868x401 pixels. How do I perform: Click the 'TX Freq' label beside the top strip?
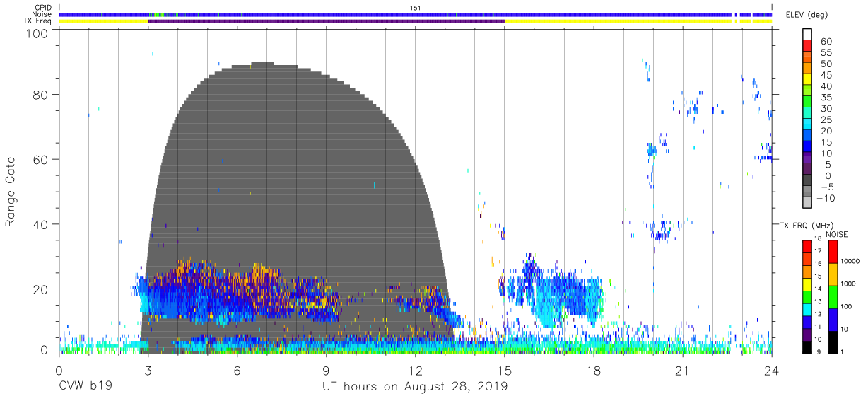38,21
